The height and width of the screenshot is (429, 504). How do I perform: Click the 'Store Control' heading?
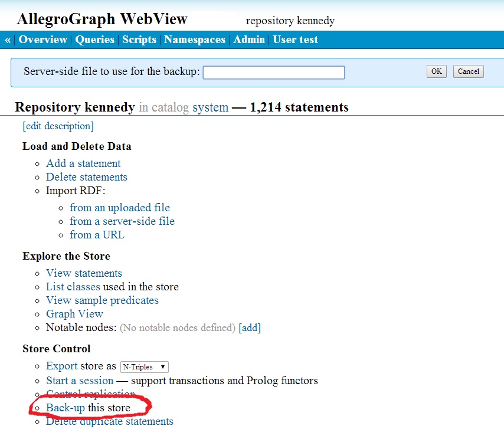[x=57, y=349]
